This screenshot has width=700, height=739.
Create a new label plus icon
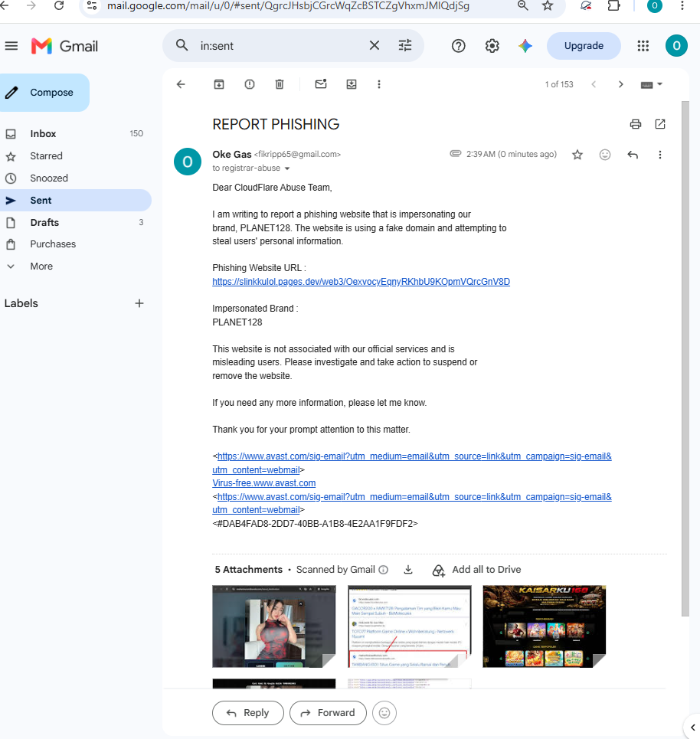(x=139, y=303)
